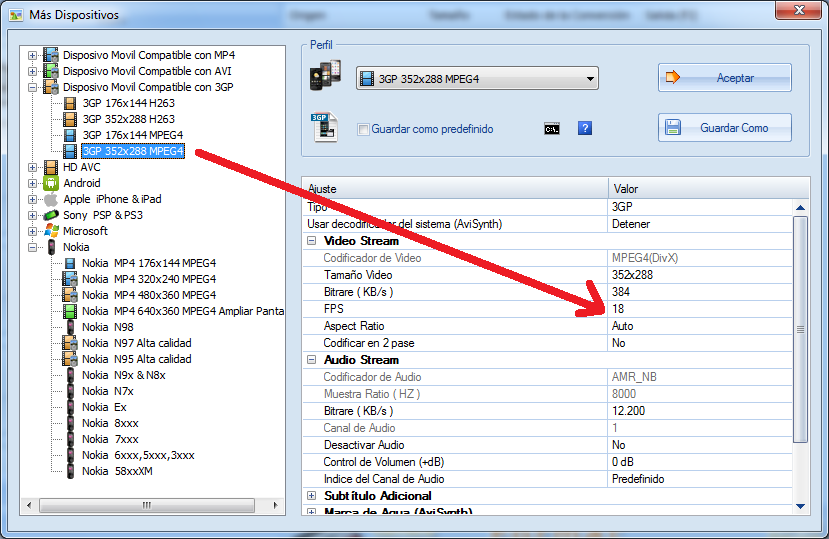Expand the HD AVC tree node
This screenshot has height=539, width=829.
(33, 168)
